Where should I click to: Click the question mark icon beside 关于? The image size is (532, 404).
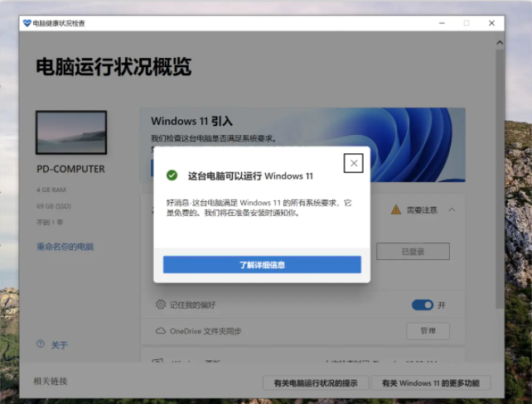(41, 344)
